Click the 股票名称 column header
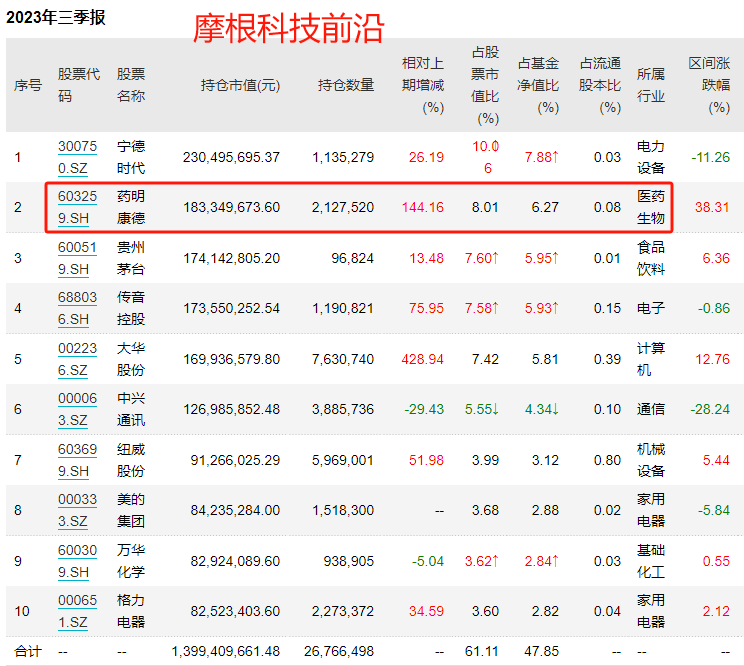Image resolution: width=744 pixels, height=666 pixels. click(x=131, y=85)
